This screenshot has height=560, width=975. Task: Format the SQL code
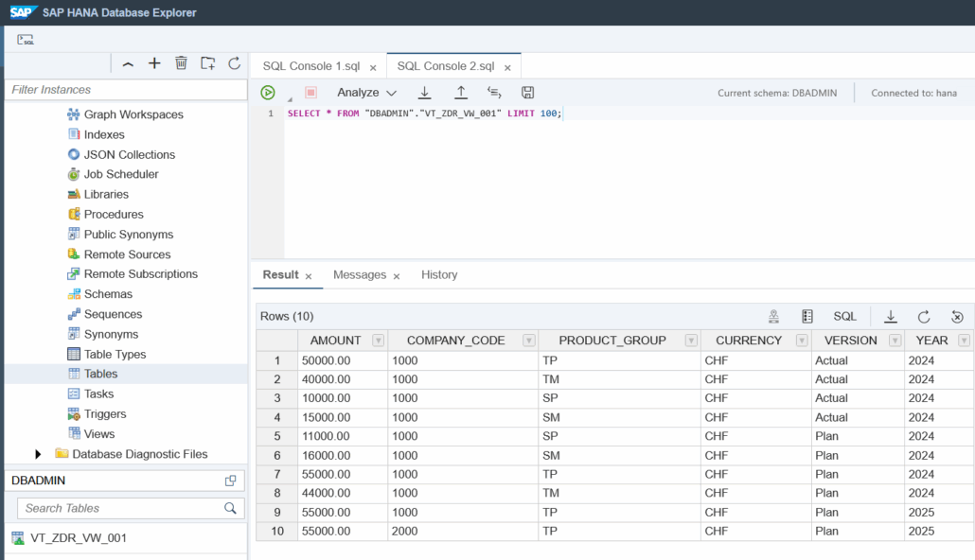point(494,93)
